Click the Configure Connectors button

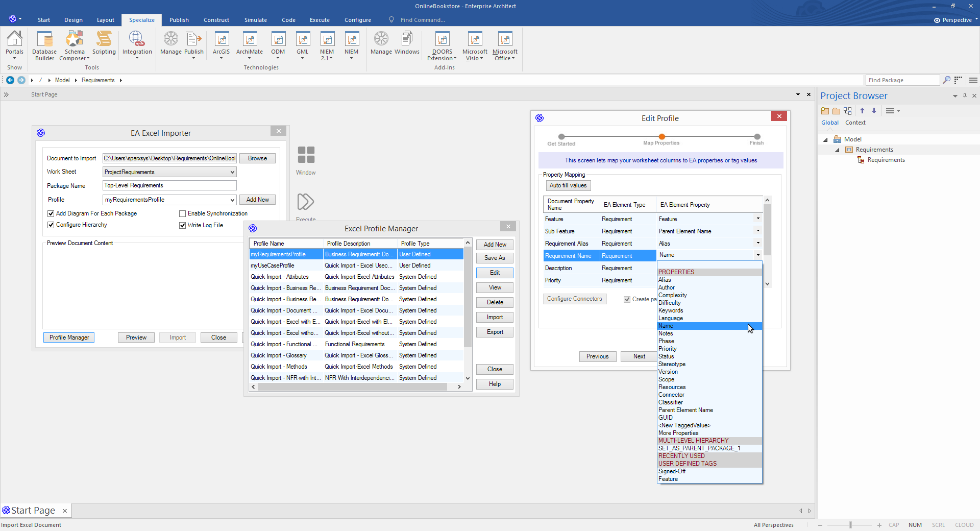coord(574,299)
